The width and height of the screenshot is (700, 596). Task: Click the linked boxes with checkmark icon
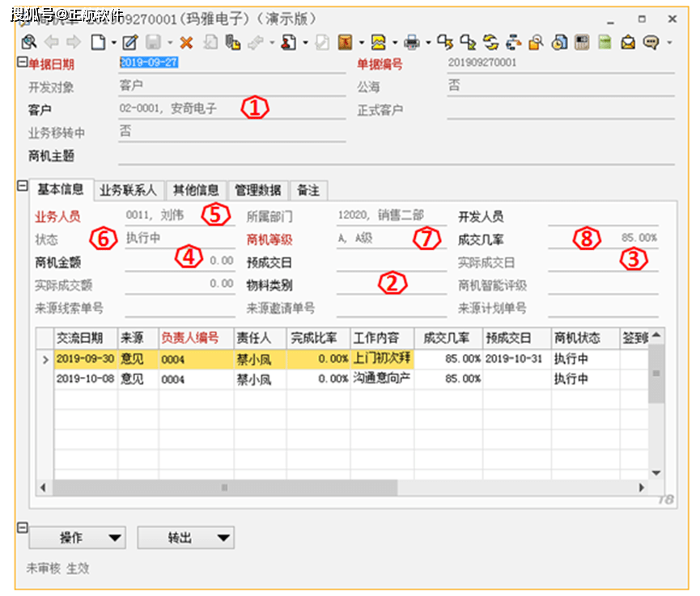468,42
